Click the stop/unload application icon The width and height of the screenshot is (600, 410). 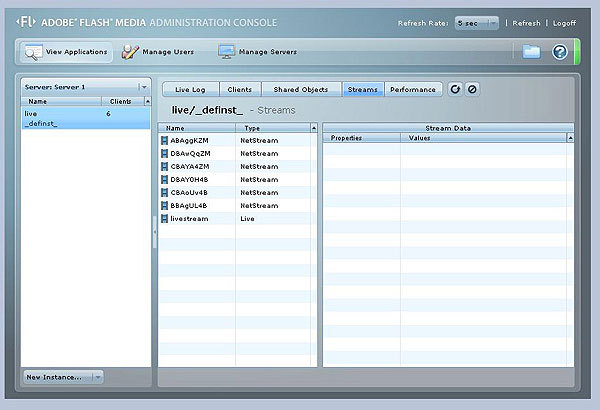click(x=472, y=89)
